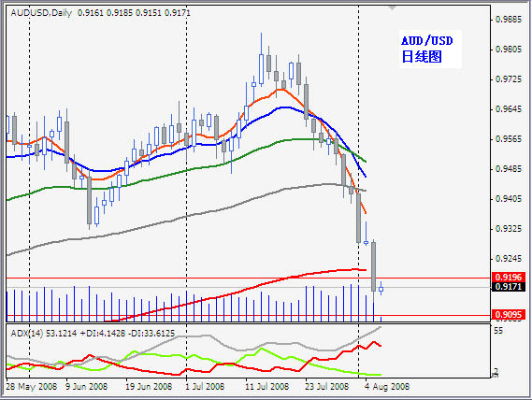The width and height of the screenshot is (532, 400).
Task: Select the 0.9245 price axis label
Action: pos(509,258)
